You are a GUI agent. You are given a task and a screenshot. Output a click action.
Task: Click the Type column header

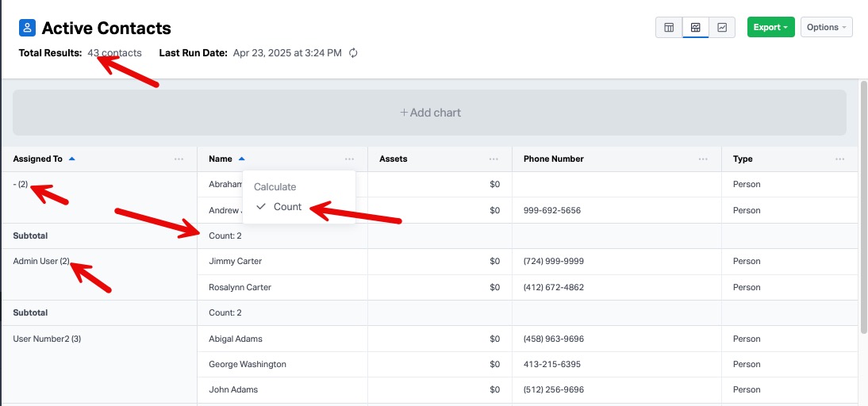[x=743, y=159]
